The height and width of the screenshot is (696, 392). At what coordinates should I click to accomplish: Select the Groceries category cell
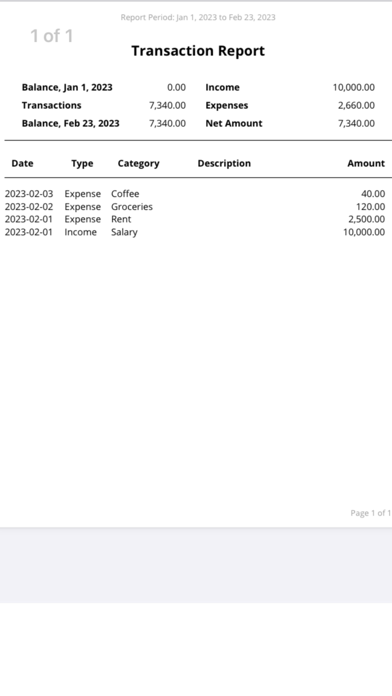point(132,207)
